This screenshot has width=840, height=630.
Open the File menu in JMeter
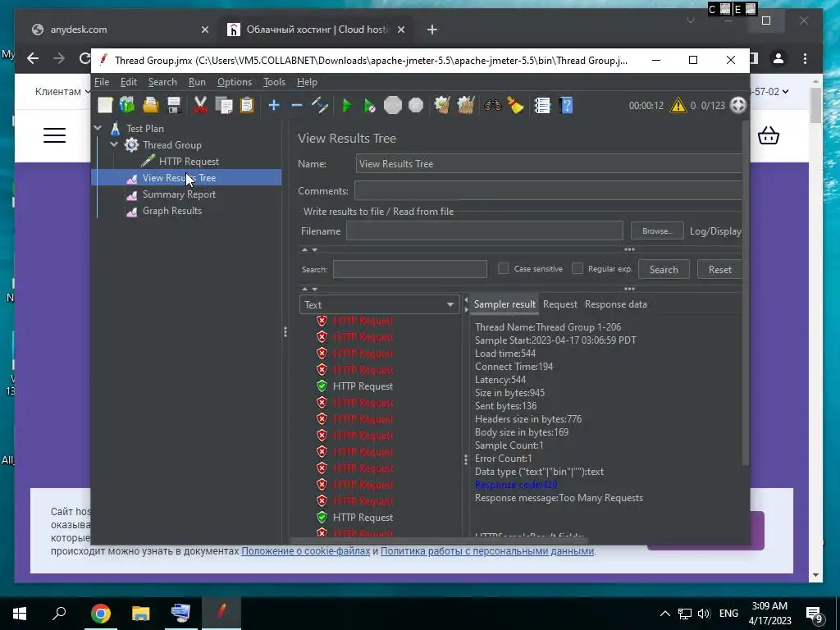pos(102,82)
